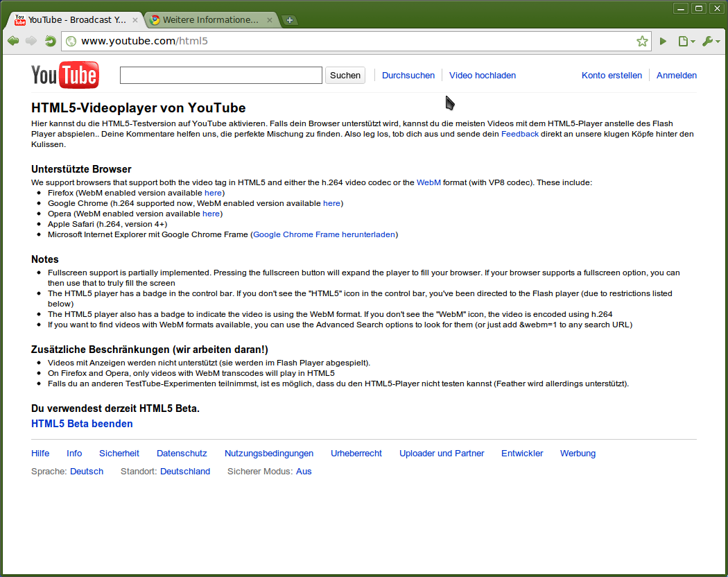The width and height of the screenshot is (728, 577).
Task: Toggle Sicherer Modus from Aus
Action: 304,471
